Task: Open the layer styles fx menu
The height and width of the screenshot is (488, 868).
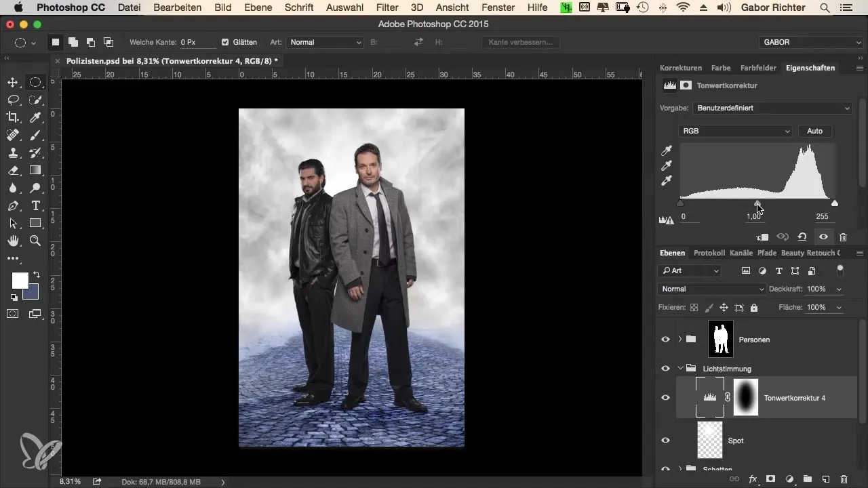Action: [752, 479]
